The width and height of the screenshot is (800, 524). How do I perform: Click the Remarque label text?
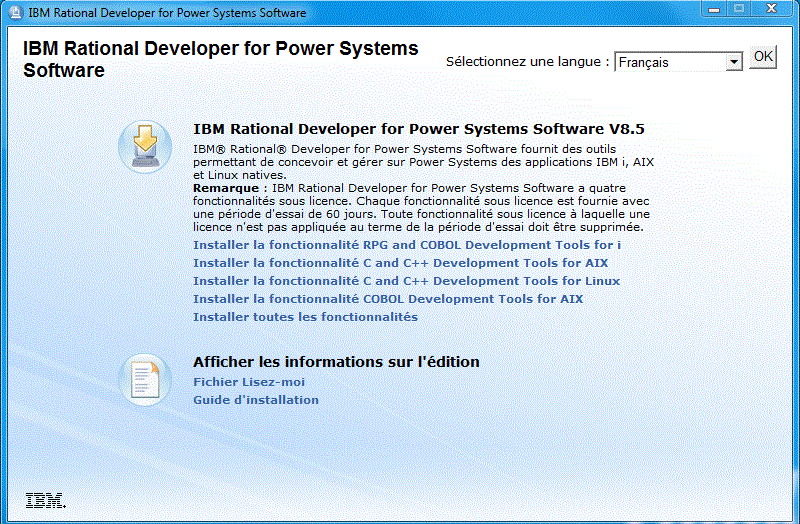coord(226,188)
